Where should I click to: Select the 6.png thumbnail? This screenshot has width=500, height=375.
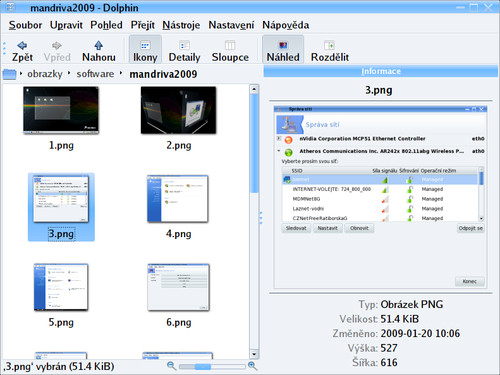click(x=179, y=287)
